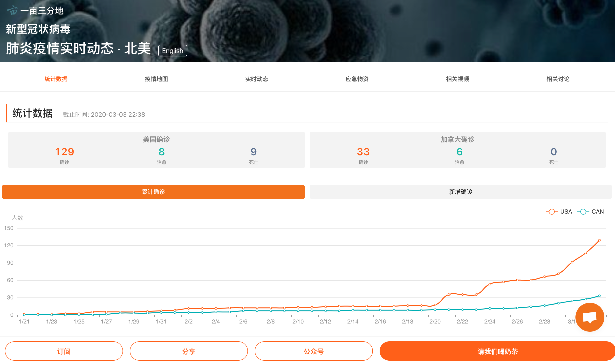
Task: Open the 统计数据 navigation tab
Action: tap(56, 79)
